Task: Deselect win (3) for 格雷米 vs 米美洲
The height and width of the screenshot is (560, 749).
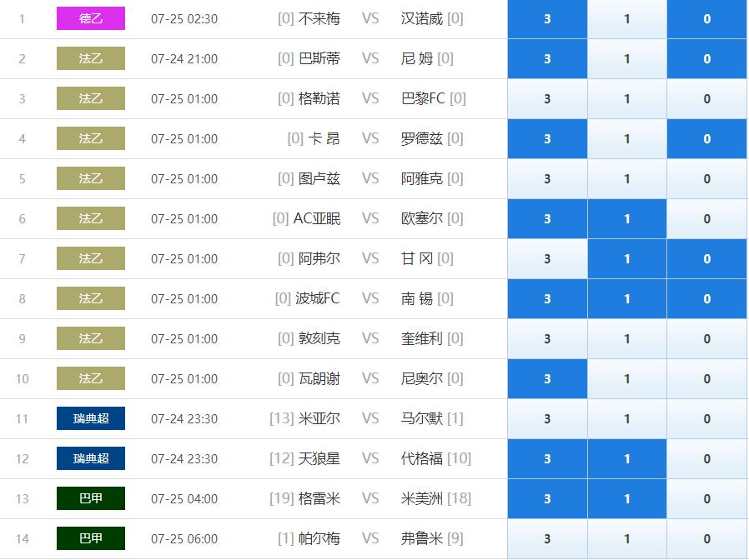Action: (x=547, y=499)
